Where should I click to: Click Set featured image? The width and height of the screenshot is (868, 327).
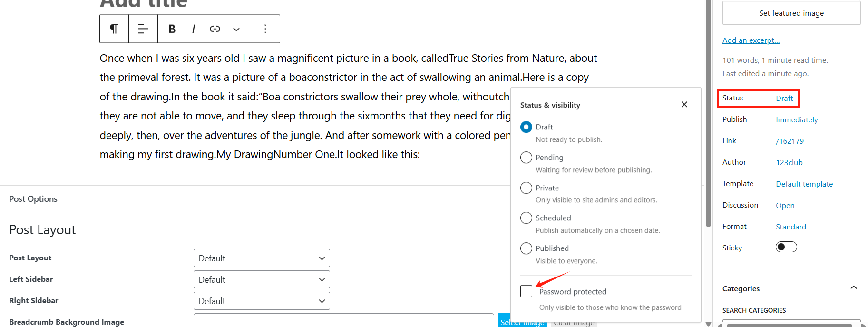(x=791, y=13)
